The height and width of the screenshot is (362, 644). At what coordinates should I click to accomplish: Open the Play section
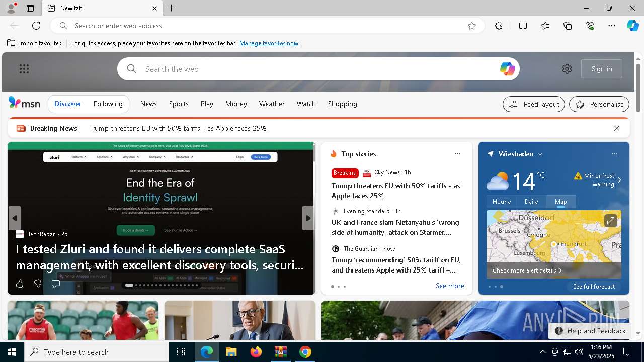(207, 104)
